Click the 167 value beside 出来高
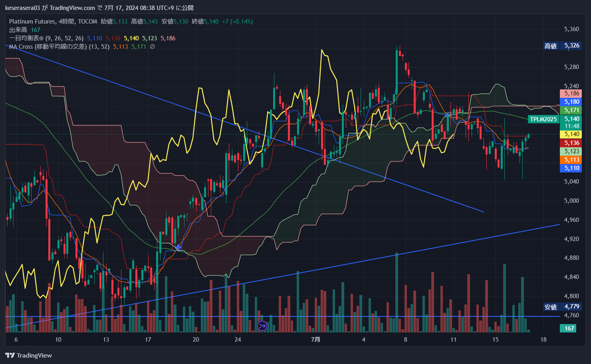591x364 pixels. tap(36, 30)
